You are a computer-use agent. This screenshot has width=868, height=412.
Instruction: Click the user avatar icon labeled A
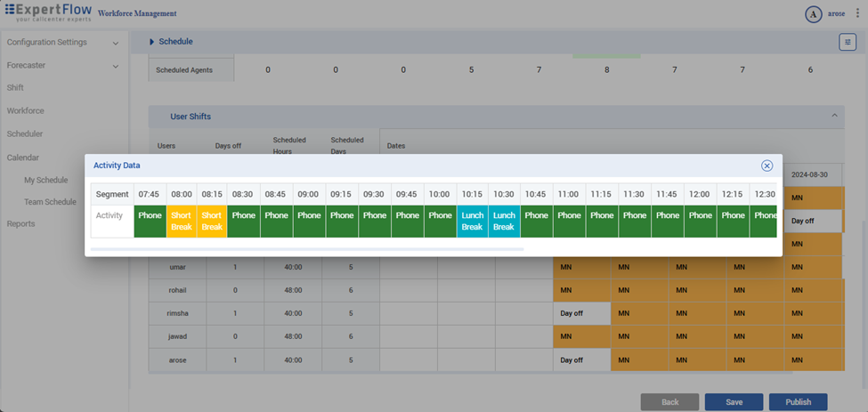(x=812, y=14)
